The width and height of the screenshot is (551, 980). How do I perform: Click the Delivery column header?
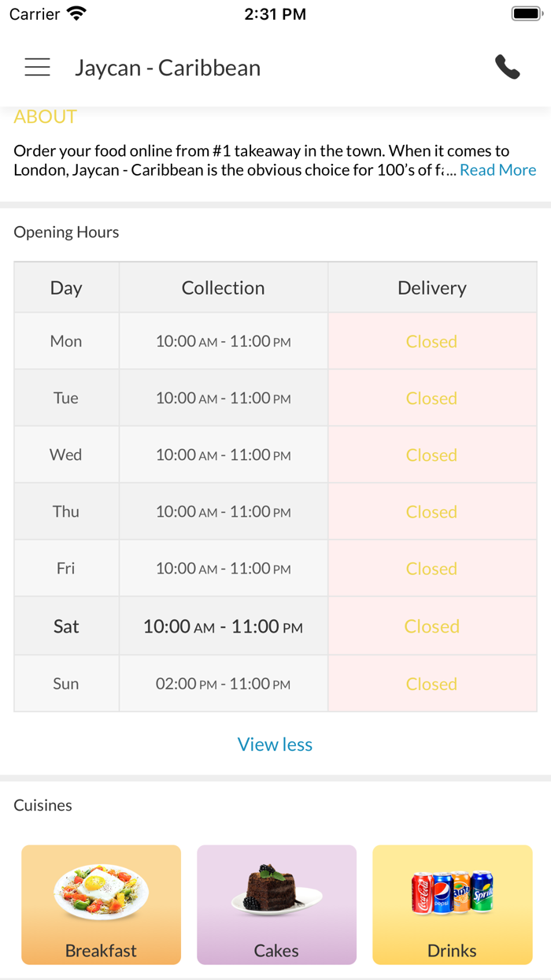431,288
